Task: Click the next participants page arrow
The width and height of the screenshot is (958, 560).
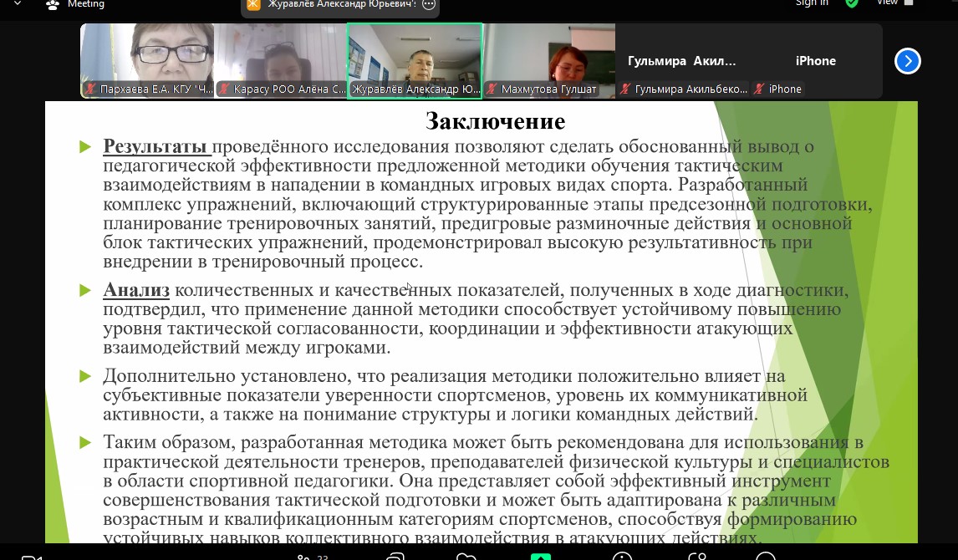Action: 907,61
